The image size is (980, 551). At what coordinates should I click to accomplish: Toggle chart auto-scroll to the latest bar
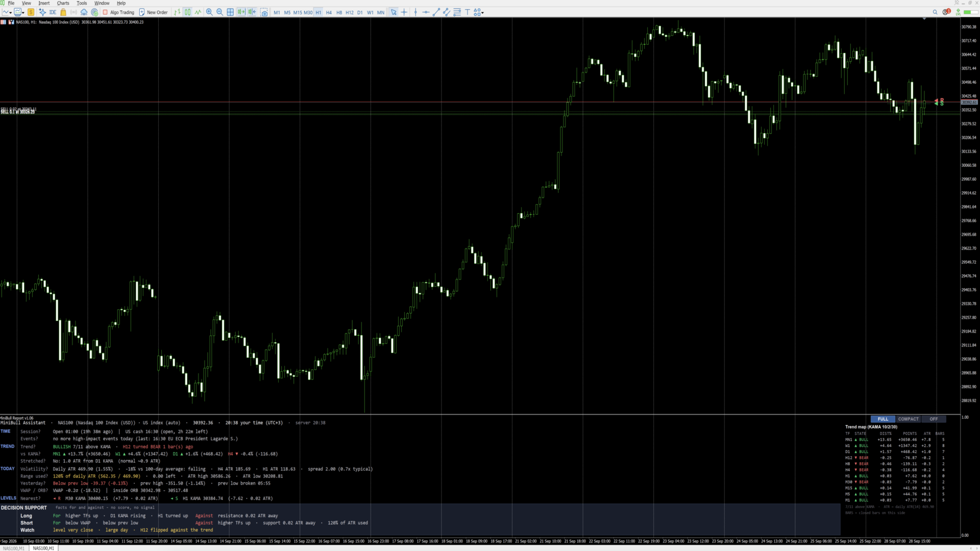241,12
